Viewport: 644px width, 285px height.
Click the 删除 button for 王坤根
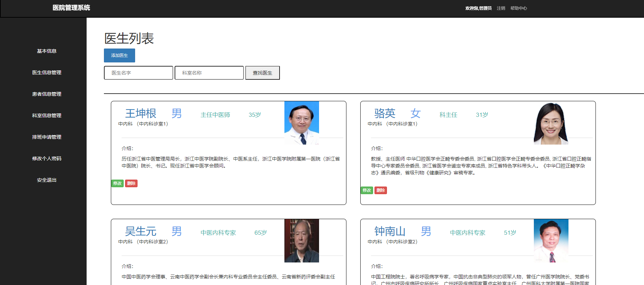coord(131,183)
